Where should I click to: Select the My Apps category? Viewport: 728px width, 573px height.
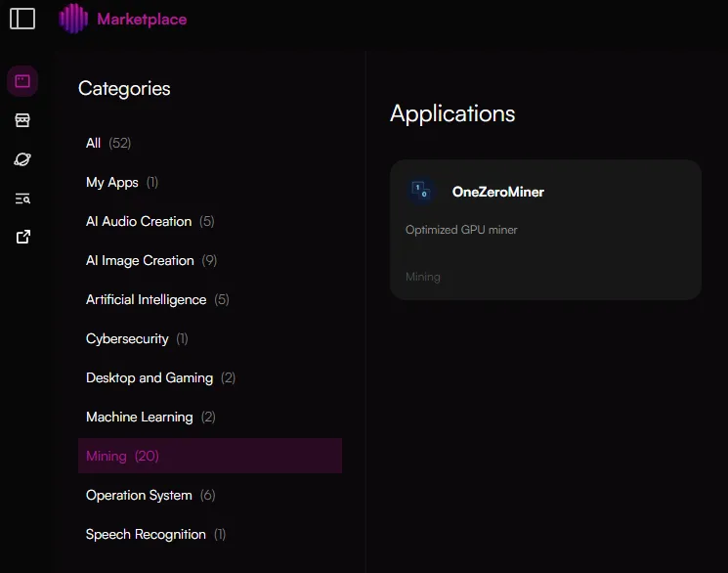[x=210, y=182]
